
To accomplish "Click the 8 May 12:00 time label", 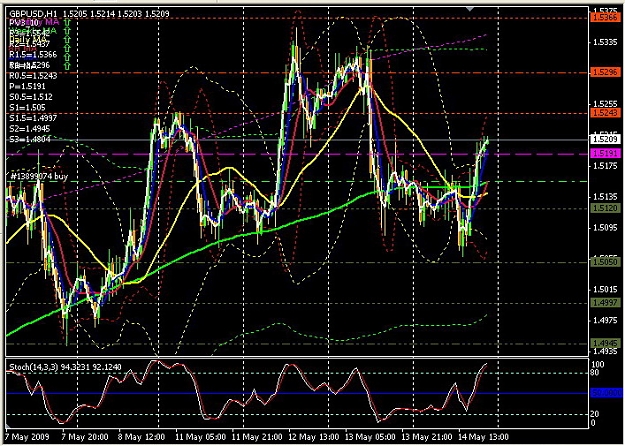I will tap(142, 437).
